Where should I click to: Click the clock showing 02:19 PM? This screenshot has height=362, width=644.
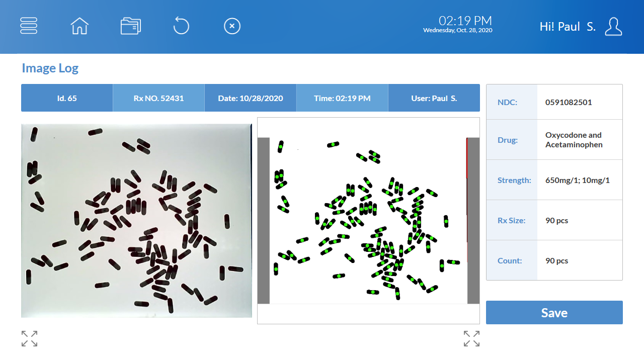pyautogui.click(x=465, y=21)
